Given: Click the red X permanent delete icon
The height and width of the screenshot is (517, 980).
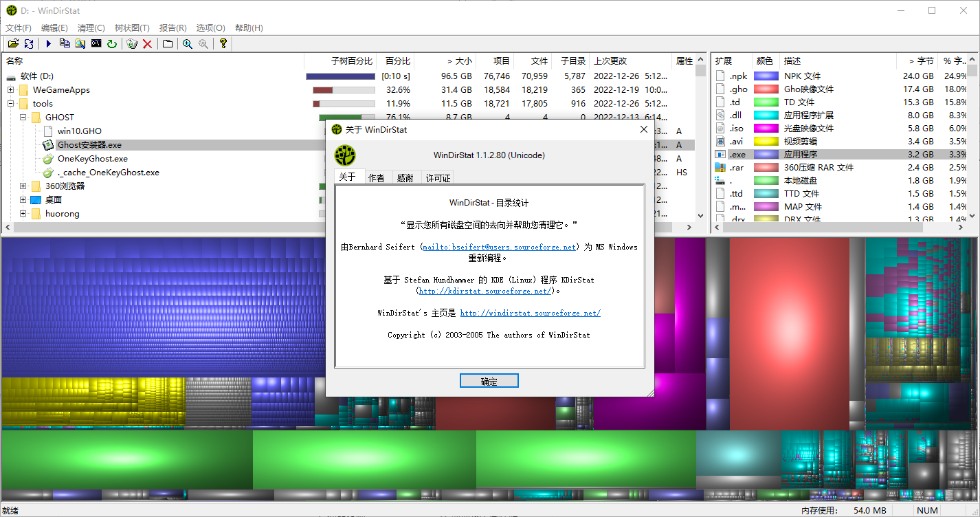Looking at the screenshot, I should [147, 43].
